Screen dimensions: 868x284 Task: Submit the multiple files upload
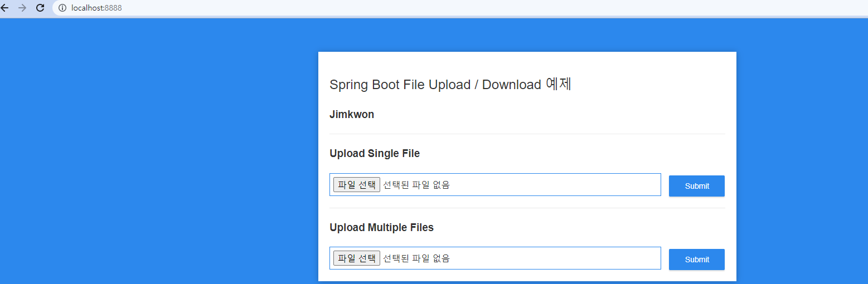[x=697, y=259]
